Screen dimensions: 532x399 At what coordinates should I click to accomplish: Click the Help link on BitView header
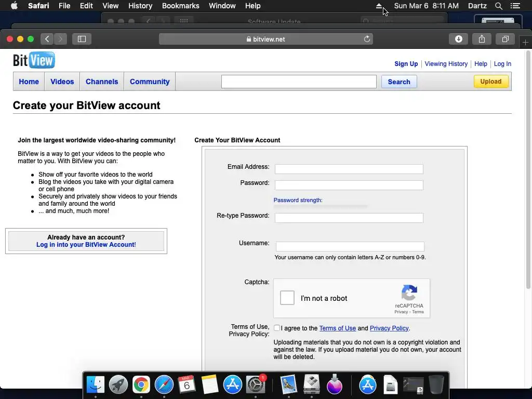tap(481, 64)
